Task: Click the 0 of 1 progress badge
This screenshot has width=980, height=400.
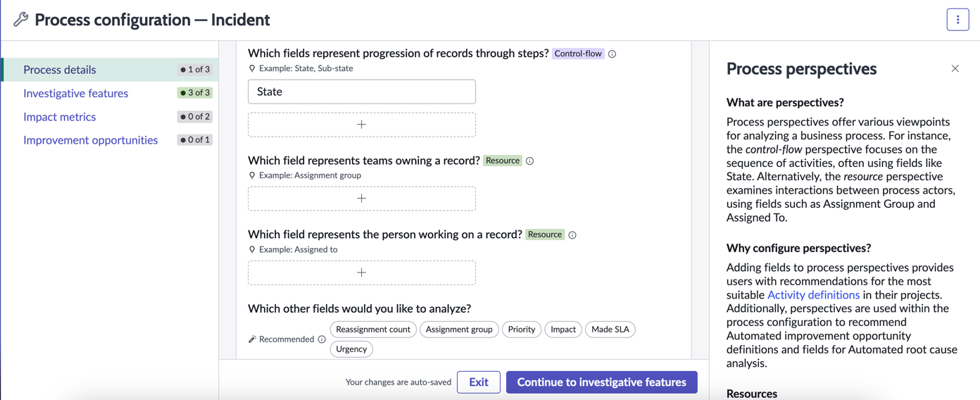Action: coord(195,140)
